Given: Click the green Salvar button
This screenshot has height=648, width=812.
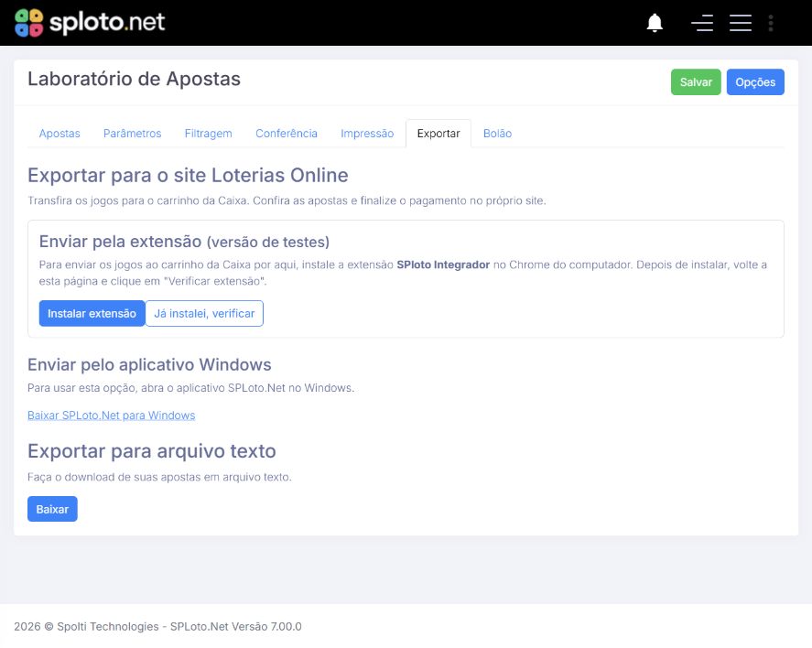Looking at the screenshot, I should (696, 81).
